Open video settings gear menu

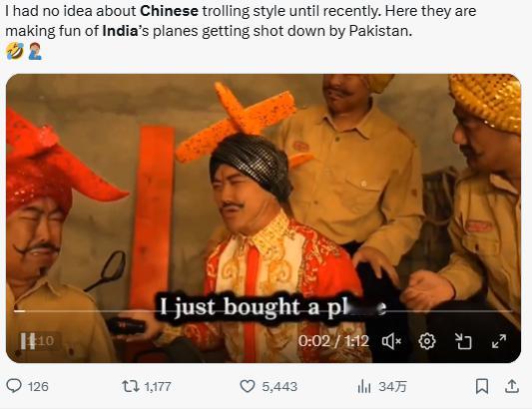(x=427, y=341)
